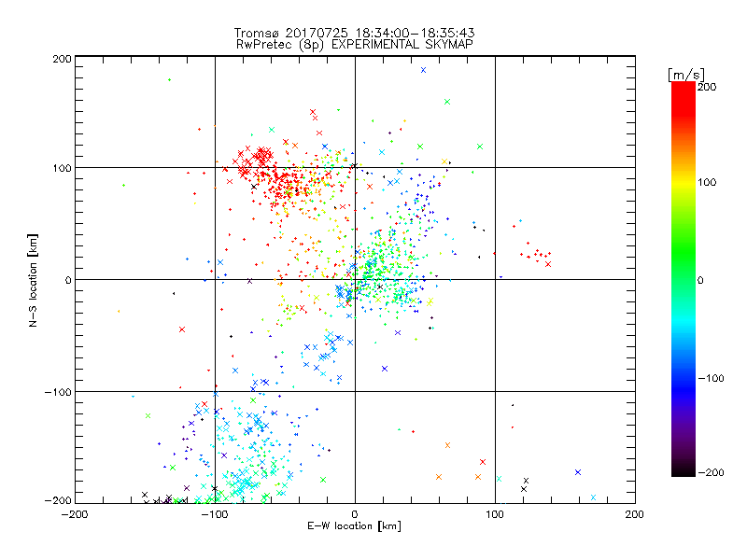
Task: Click the y-axis tick label '100'
Action: 62,168
